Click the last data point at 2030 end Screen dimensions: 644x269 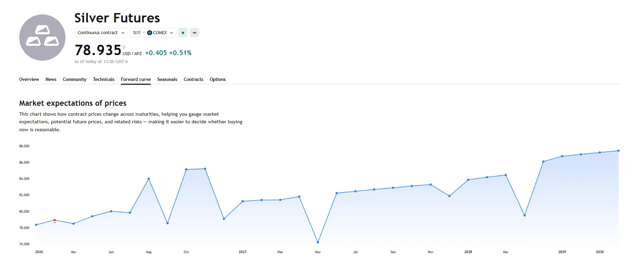tap(619, 151)
